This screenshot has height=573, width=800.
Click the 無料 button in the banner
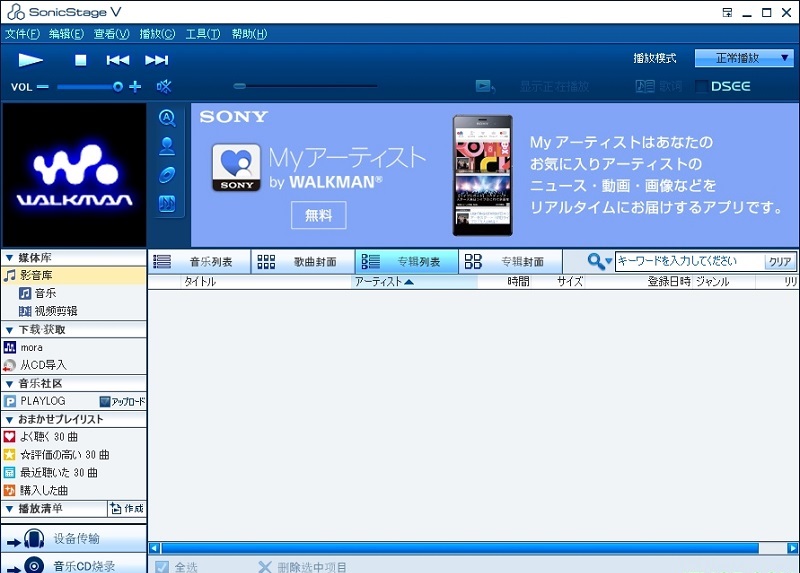pos(318,215)
